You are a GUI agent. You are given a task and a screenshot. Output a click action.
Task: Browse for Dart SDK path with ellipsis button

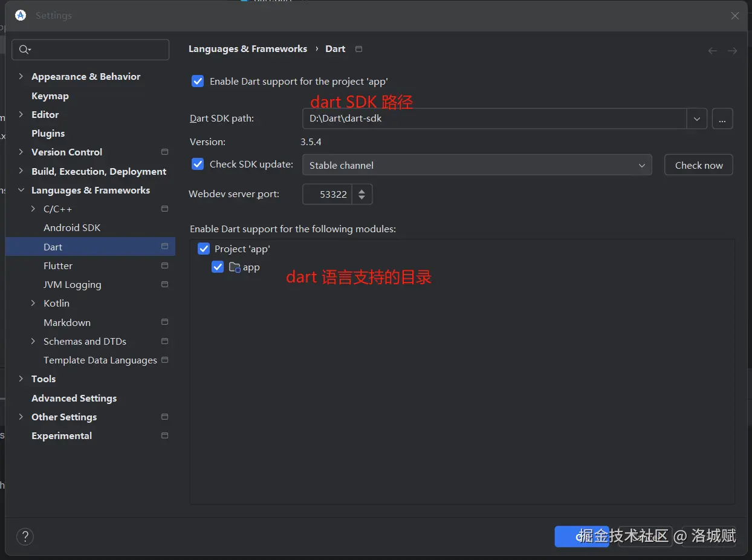click(x=722, y=119)
